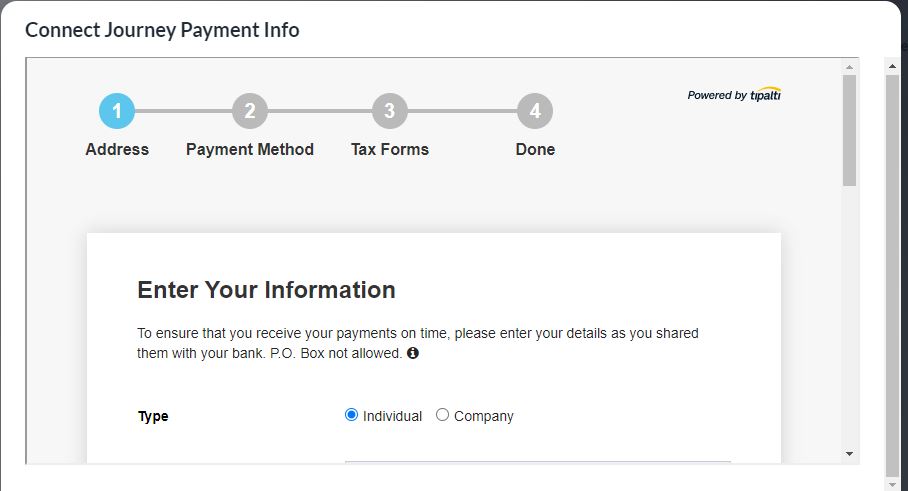Switch to the Tax Forms step label
This screenshot has width=908, height=491.
tap(389, 150)
